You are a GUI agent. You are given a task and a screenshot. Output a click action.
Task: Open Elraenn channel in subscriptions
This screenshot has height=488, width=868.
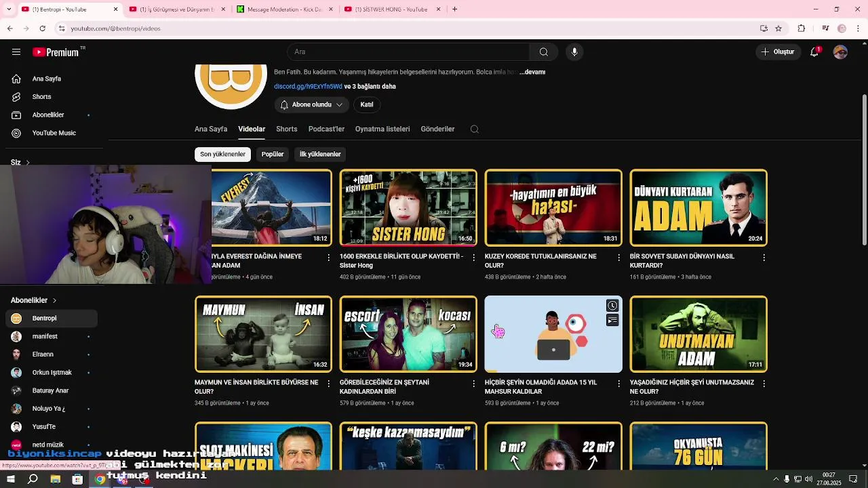point(52,354)
